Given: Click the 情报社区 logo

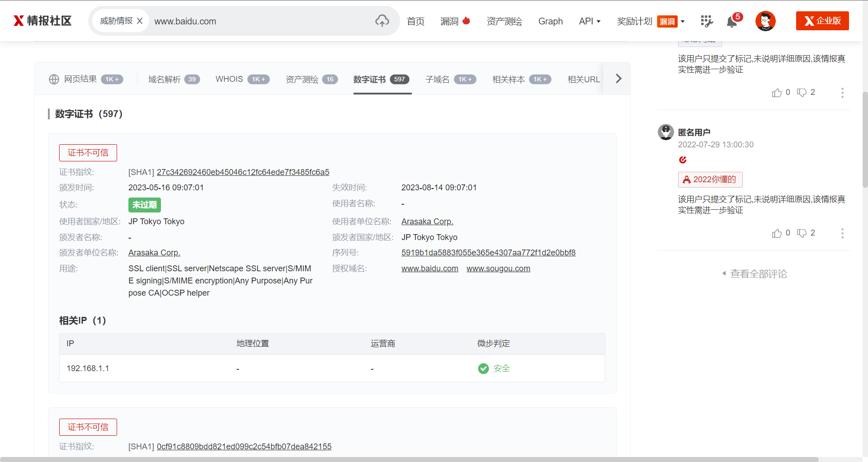Looking at the screenshot, I should tap(42, 21).
